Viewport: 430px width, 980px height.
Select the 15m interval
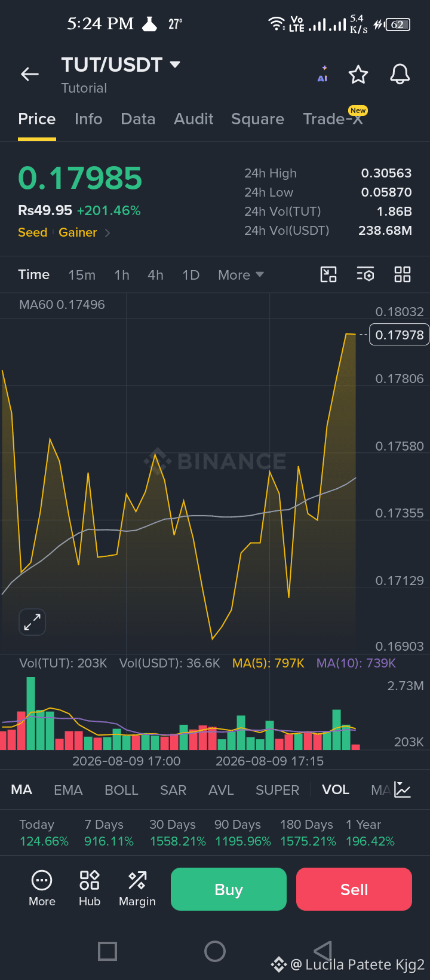tap(82, 275)
